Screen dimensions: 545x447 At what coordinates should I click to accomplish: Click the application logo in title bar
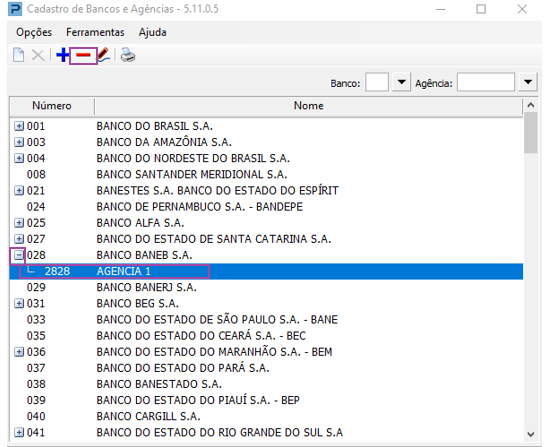pyautogui.click(x=15, y=9)
